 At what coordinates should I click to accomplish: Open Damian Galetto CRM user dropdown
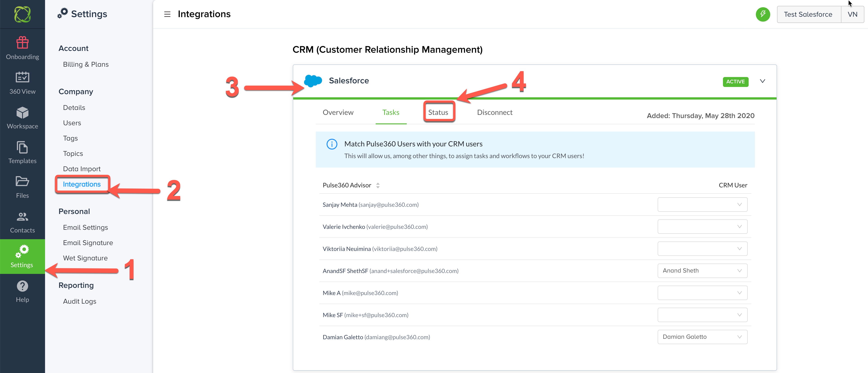[702, 337]
